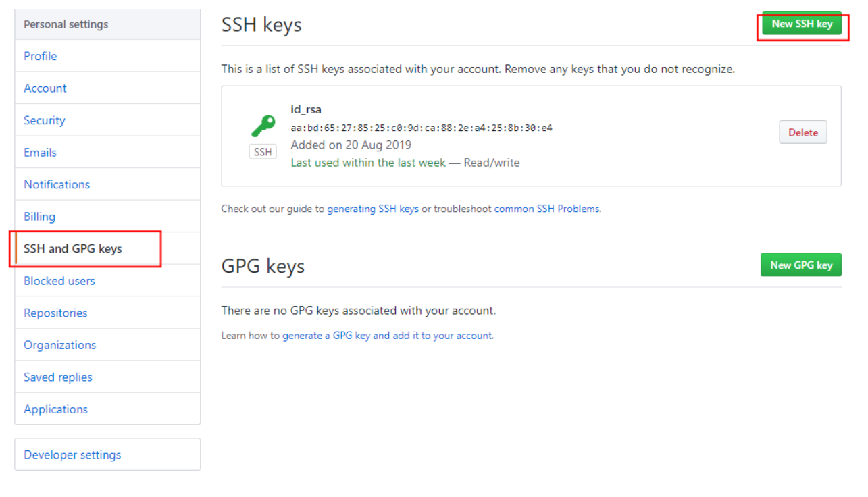Go to Security settings
This screenshot has width=868, height=497.
tap(107, 120)
